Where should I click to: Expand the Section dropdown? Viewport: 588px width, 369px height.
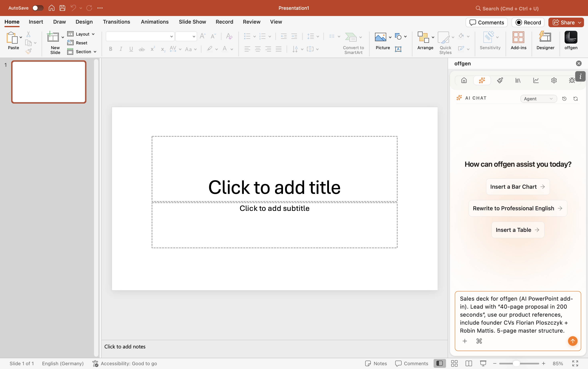(x=82, y=52)
